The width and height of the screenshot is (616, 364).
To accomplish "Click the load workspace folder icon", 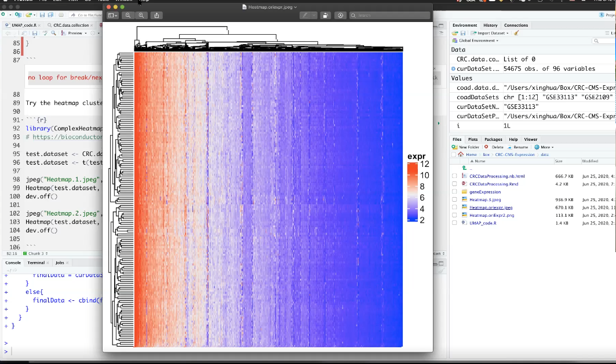I will tap(455, 33).
